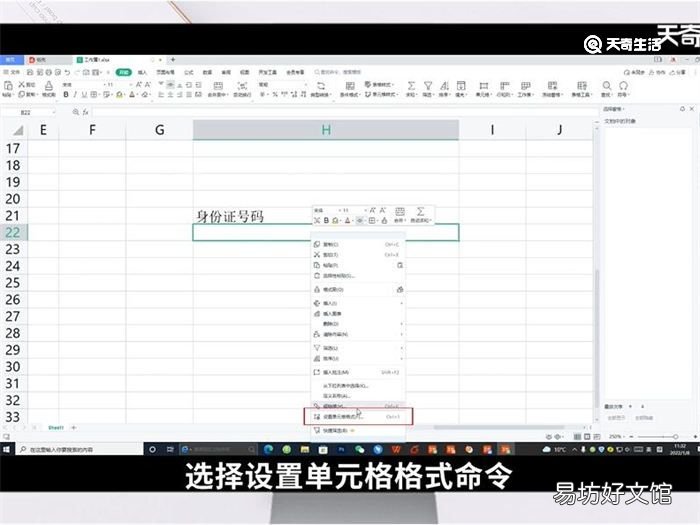Click the Find magnifier icon in ribbon
Screen dimensions: 700x525
pos(606,85)
